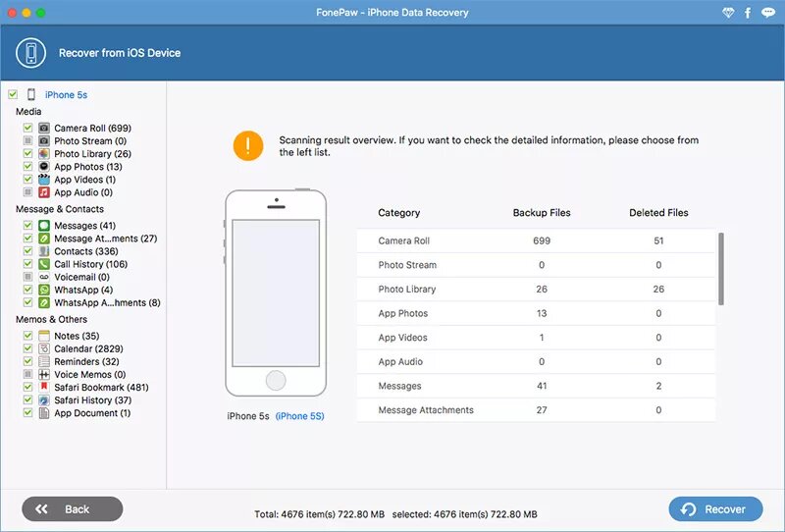Image resolution: width=785 pixels, height=532 pixels.
Task: Click Messages backup count 41
Action: (x=542, y=386)
